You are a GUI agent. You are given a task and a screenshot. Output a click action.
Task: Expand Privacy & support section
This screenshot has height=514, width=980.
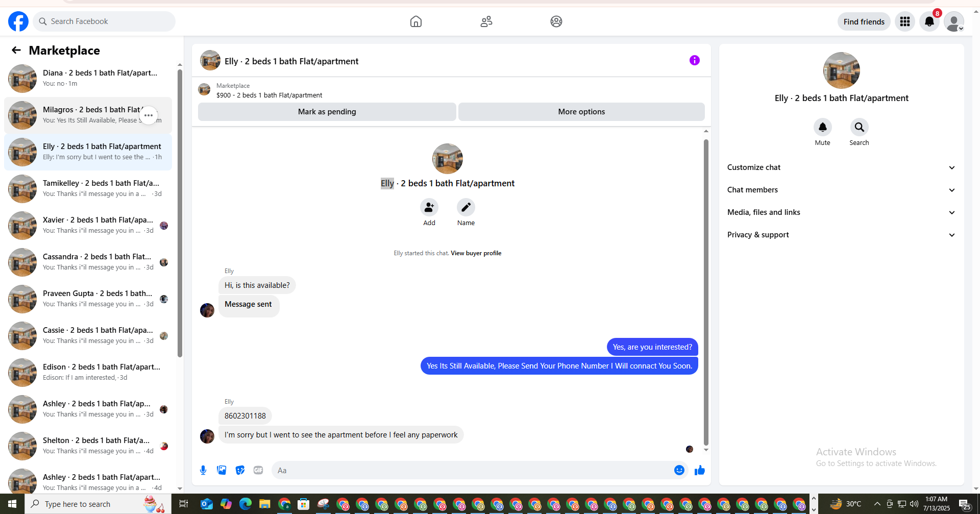point(842,235)
